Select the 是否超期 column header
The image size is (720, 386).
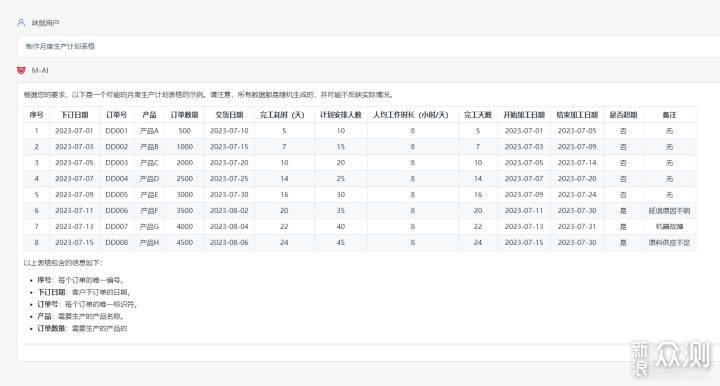point(623,115)
